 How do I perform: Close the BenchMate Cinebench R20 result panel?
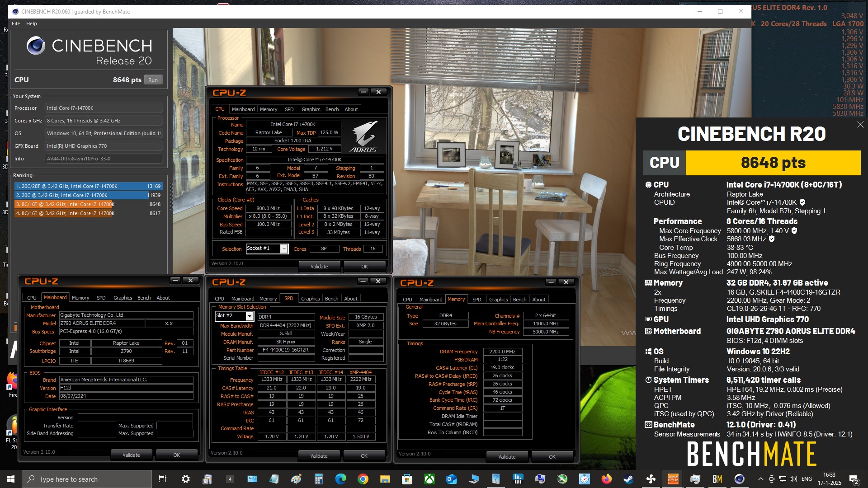(860, 125)
